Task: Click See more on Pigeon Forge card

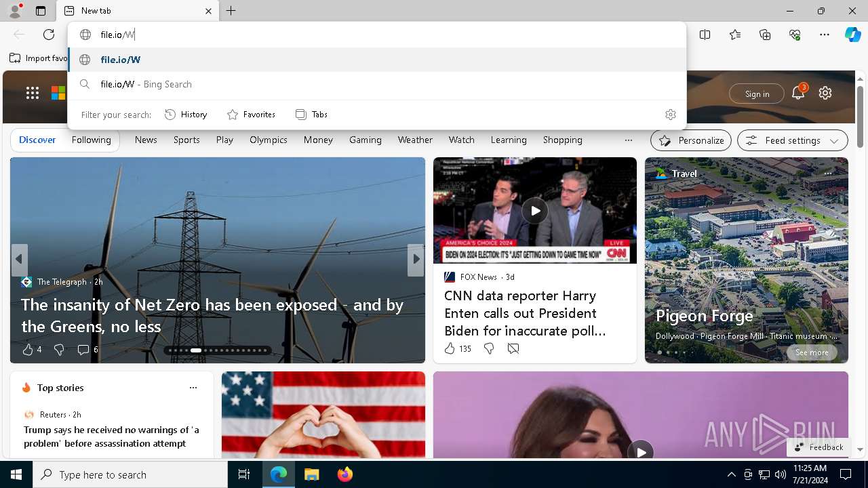Action: pos(812,352)
